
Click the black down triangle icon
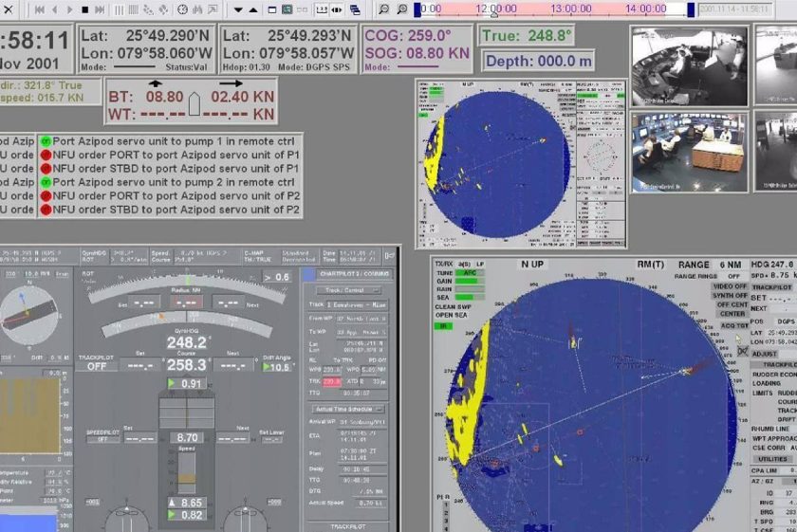[238, 9]
